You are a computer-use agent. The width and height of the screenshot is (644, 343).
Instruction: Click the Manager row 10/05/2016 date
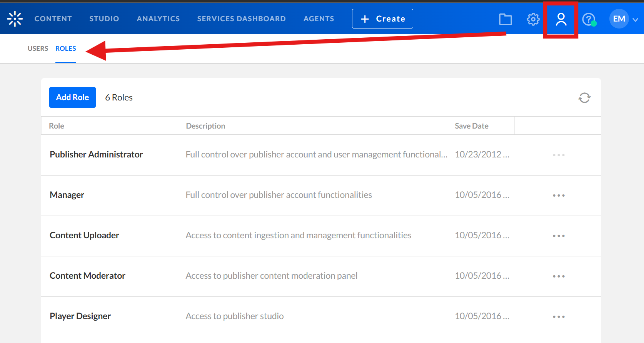482,195
